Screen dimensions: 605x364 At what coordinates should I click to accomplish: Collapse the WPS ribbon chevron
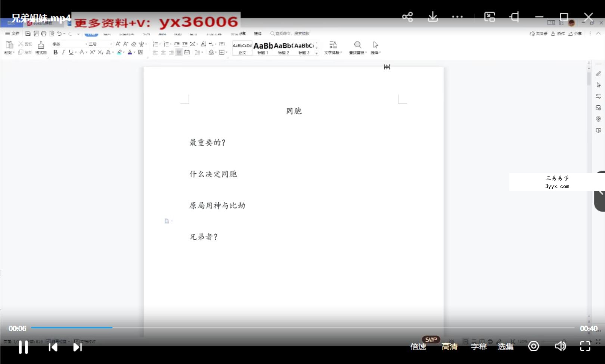pos(598,34)
